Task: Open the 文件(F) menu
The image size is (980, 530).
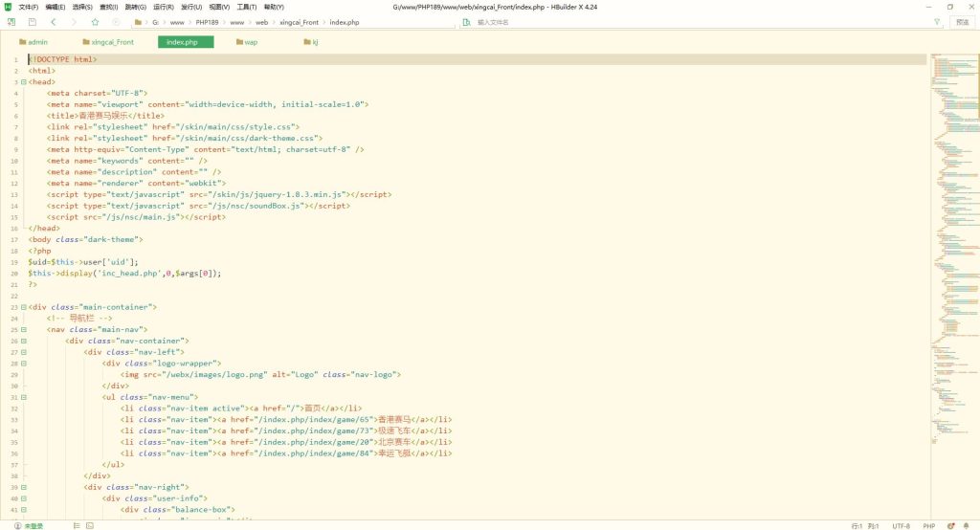Action: (28, 7)
